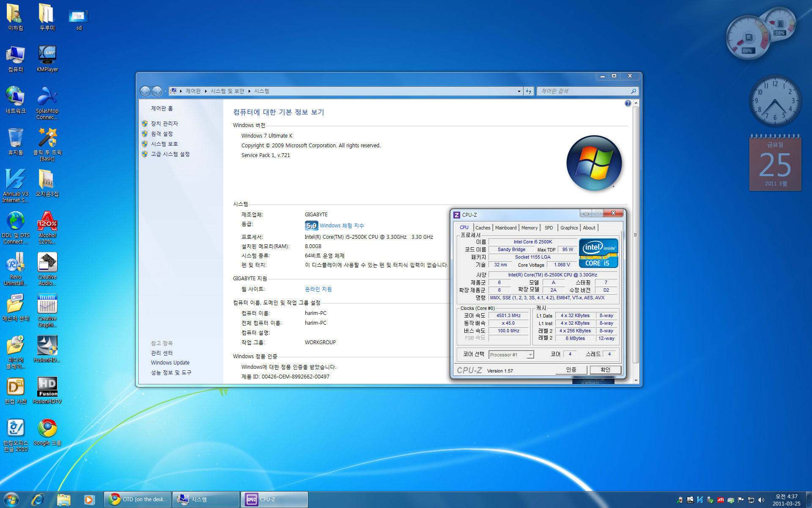
Task: Open Google 크롬 desktop icon
Action: [47, 432]
